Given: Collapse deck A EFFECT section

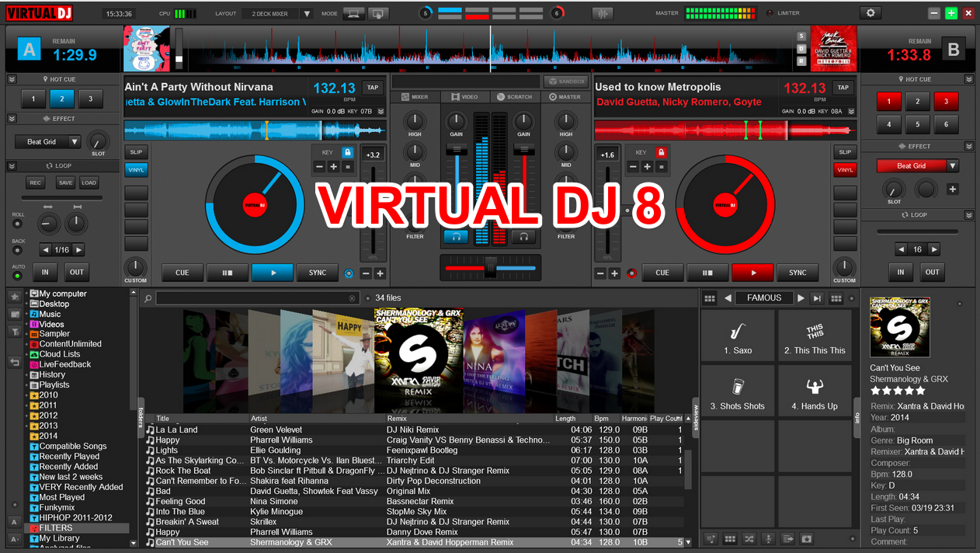Looking at the screenshot, I should [12, 119].
